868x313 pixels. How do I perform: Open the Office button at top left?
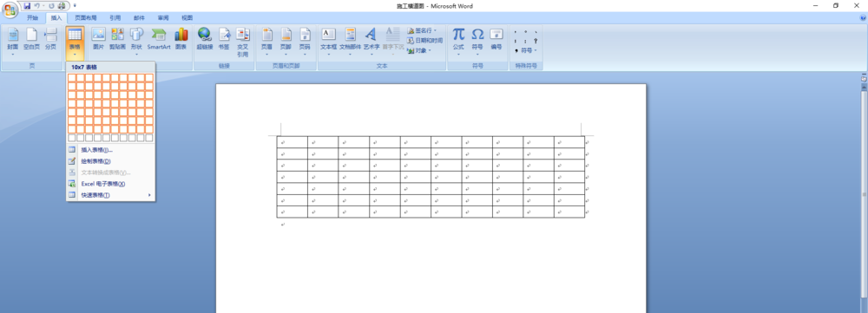(10, 10)
